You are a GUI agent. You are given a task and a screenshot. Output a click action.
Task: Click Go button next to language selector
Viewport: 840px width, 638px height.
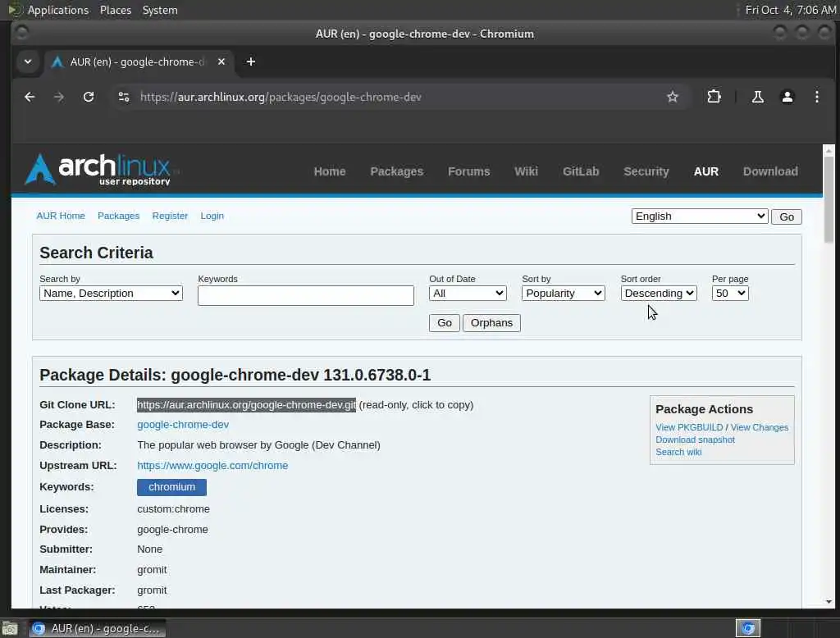coord(787,216)
